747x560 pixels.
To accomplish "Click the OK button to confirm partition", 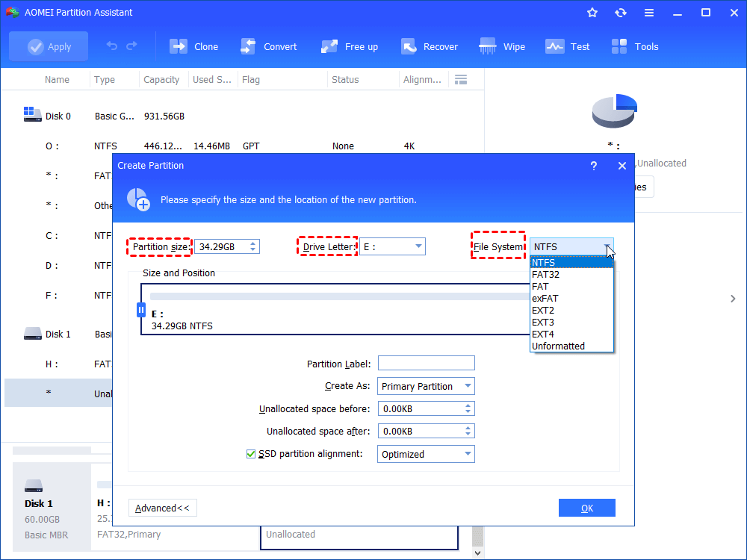I will 586,507.
